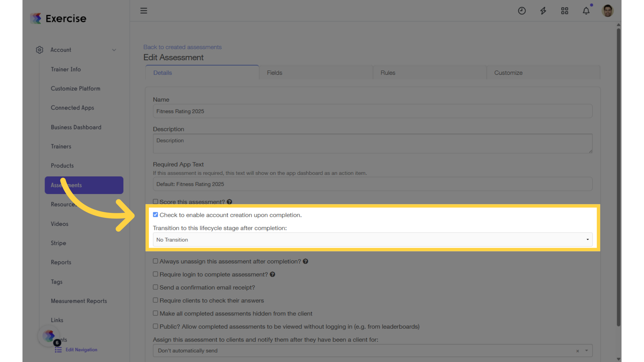Open Trainer Info in sidebar
The height and width of the screenshot is (362, 644).
pos(66,69)
